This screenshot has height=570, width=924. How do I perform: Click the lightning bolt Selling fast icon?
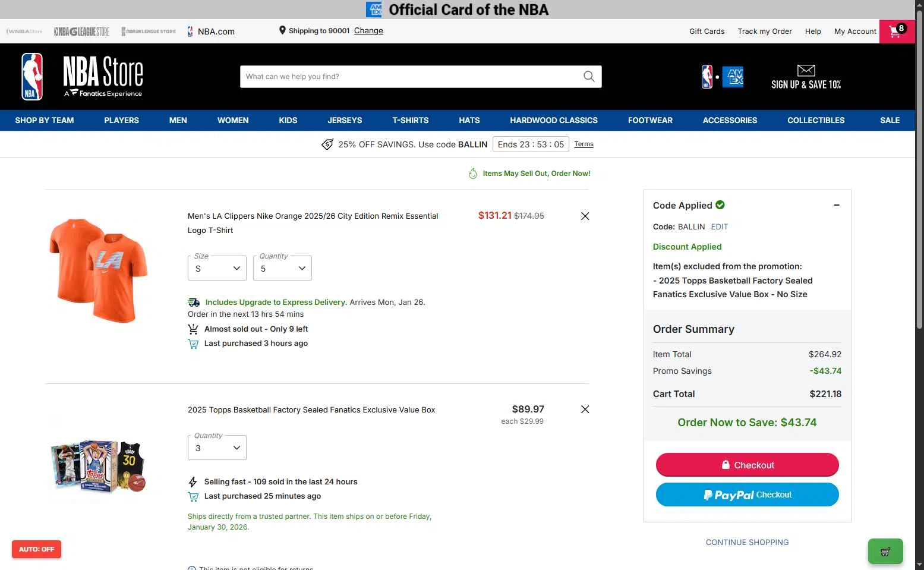pyautogui.click(x=193, y=482)
